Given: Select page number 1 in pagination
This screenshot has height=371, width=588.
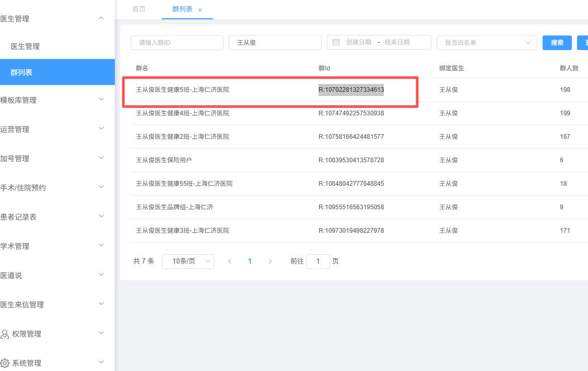Looking at the screenshot, I should pyautogui.click(x=250, y=261).
